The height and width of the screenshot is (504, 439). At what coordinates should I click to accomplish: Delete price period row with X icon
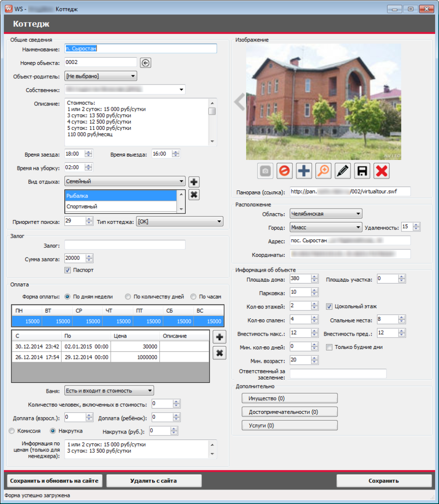click(x=219, y=353)
